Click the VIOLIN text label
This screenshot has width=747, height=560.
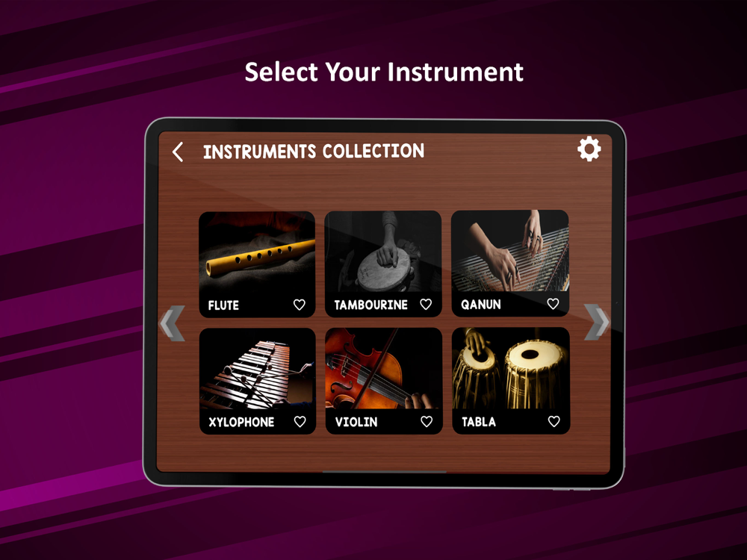[x=356, y=422]
